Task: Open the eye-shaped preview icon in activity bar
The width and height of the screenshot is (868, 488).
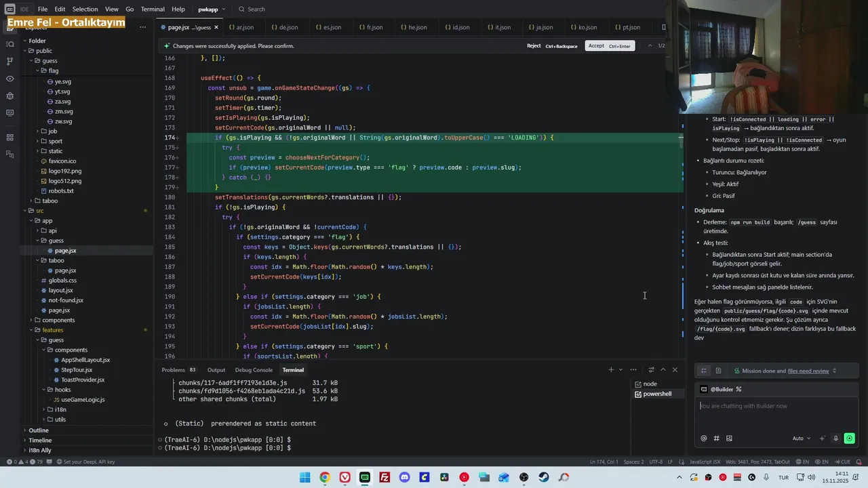Action: tap(9, 79)
